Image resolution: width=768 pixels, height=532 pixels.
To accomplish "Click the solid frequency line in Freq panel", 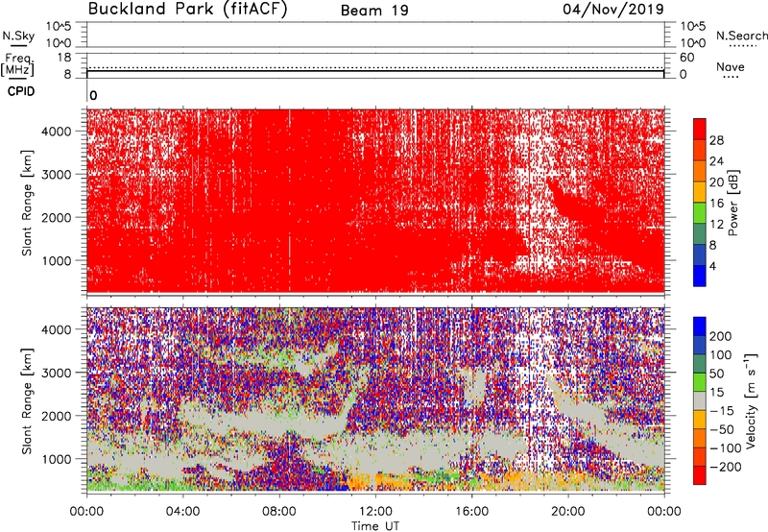I will pos(375,71).
